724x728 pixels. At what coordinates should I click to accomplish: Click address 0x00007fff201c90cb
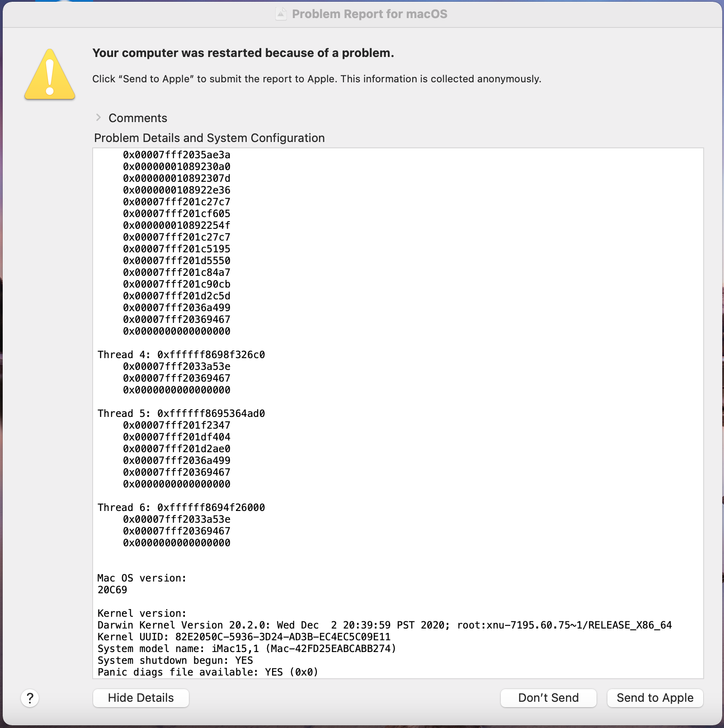point(177,284)
